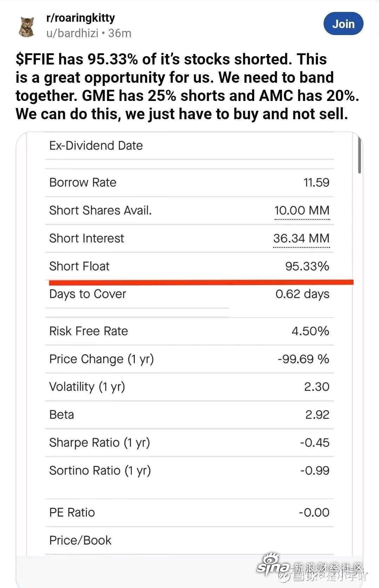This screenshot has width=379, height=588.
Task: Open the r/roaringkitty subreddit link
Action: [x=80, y=18]
